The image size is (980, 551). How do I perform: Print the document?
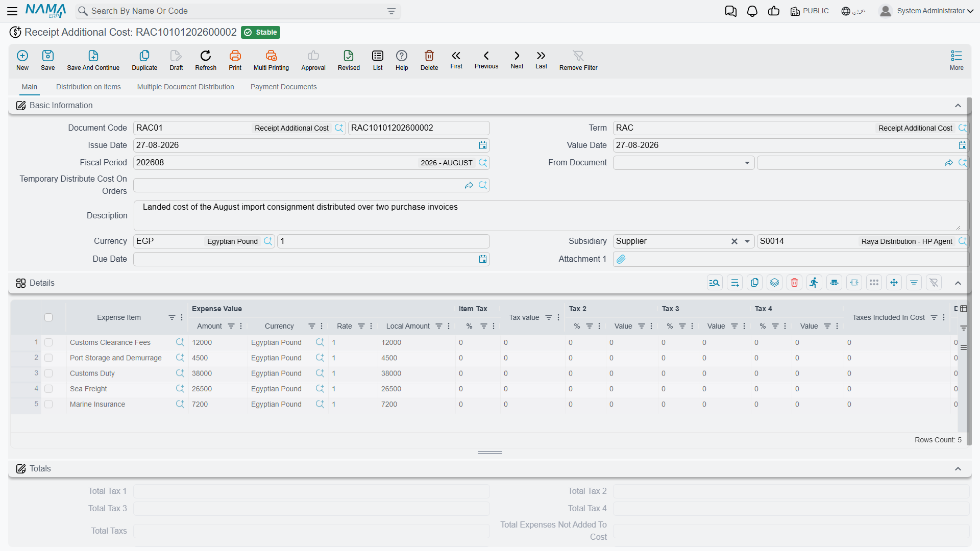(x=235, y=60)
